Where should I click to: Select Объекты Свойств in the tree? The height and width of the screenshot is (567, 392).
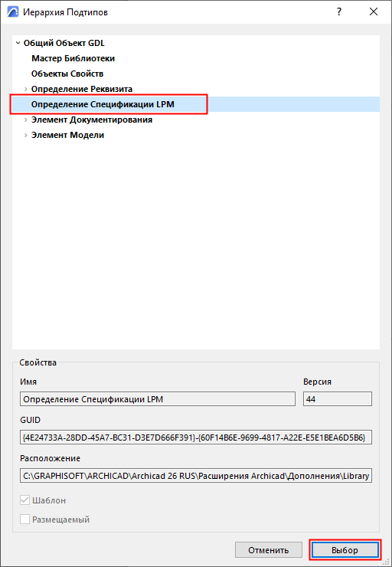point(67,74)
